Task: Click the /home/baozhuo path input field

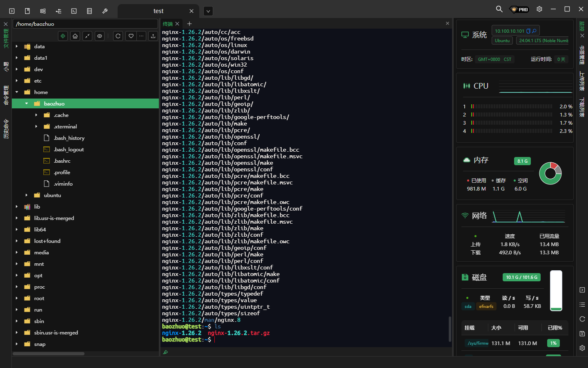Action: [x=85, y=24]
